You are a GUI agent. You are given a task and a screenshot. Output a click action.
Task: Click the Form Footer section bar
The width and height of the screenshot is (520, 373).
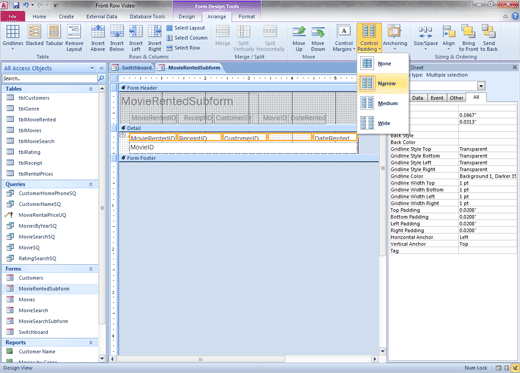click(249, 158)
